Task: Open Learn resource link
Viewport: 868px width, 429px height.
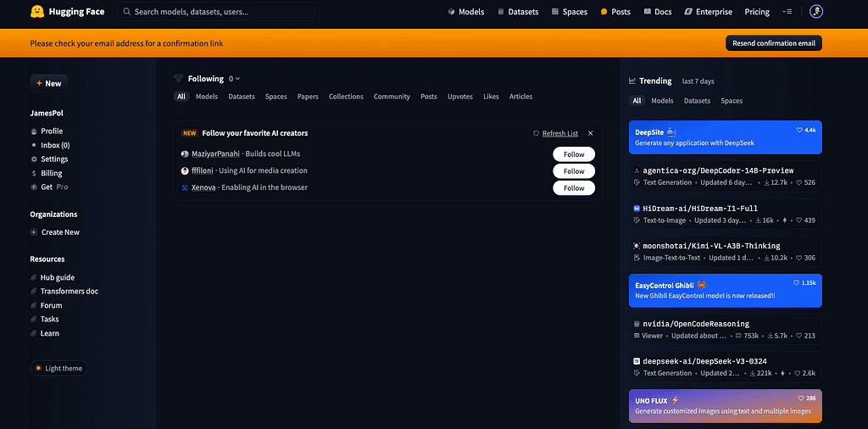Action: coord(45,333)
